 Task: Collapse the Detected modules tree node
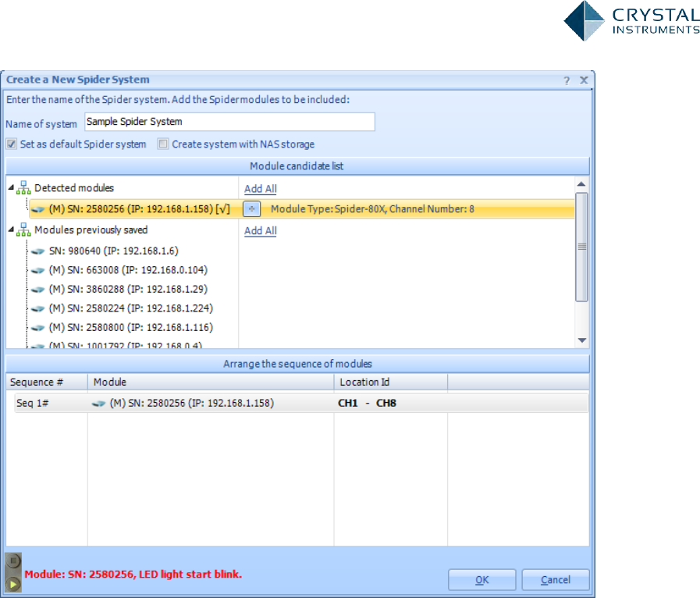[11, 187]
